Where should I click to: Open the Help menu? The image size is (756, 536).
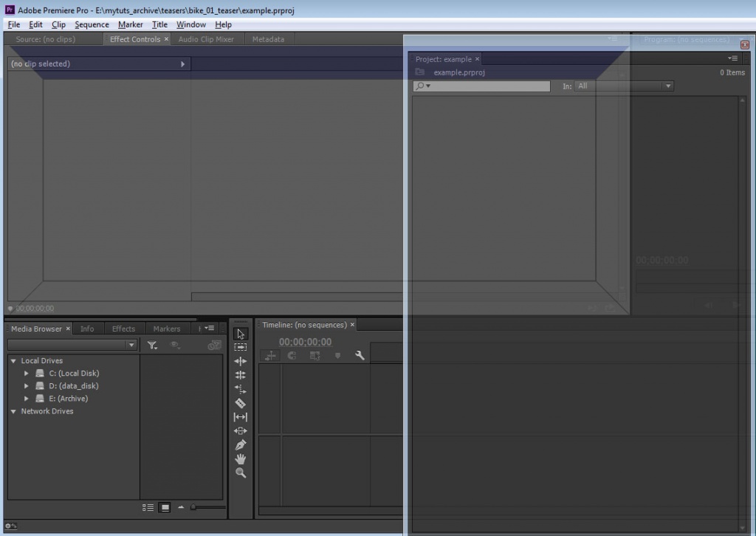tap(223, 24)
